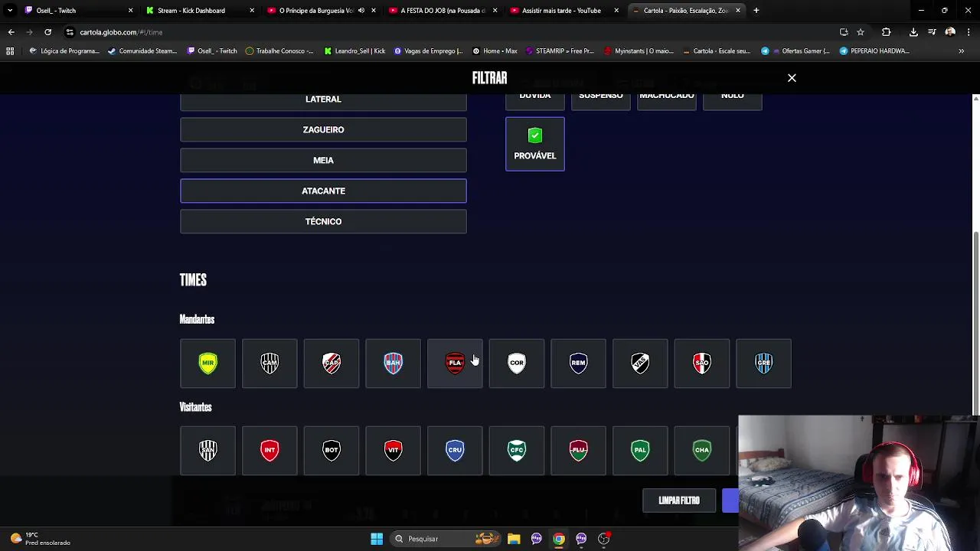The width and height of the screenshot is (980, 551).
Task: Select the CRU visiting team badge
Action: 455,451
